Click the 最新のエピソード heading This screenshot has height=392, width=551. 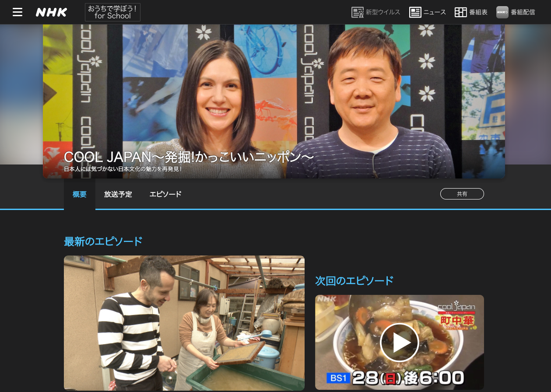103,241
